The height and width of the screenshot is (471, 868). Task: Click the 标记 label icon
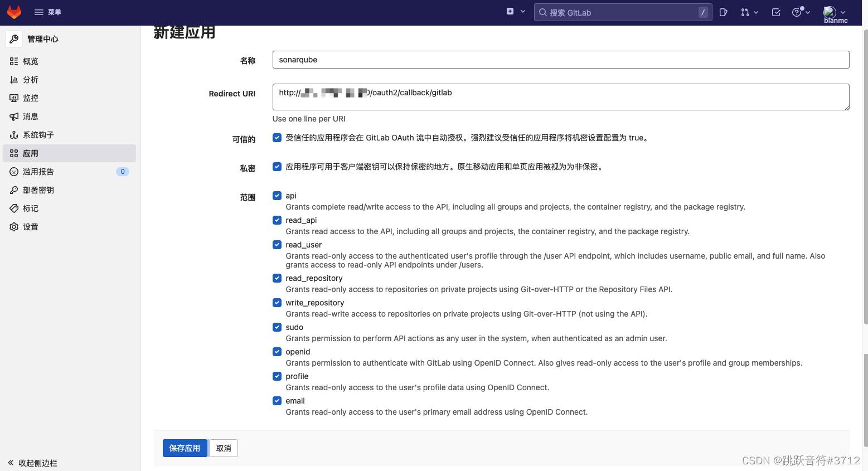14,208
